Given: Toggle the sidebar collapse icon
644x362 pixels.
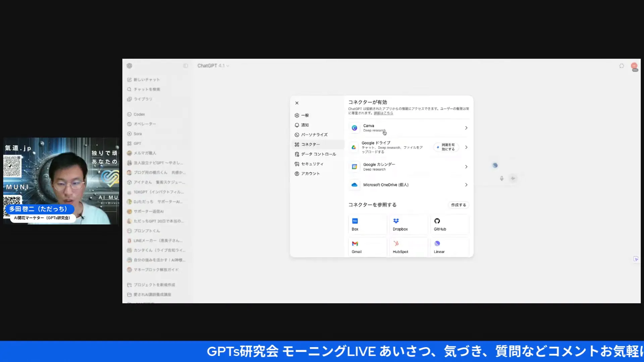Looking at the screenshot, I should click(x=185, y=66).
